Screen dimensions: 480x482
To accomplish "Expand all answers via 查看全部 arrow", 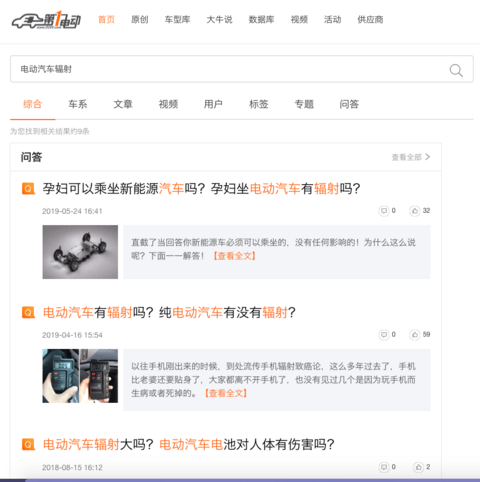I will (411, 157).
